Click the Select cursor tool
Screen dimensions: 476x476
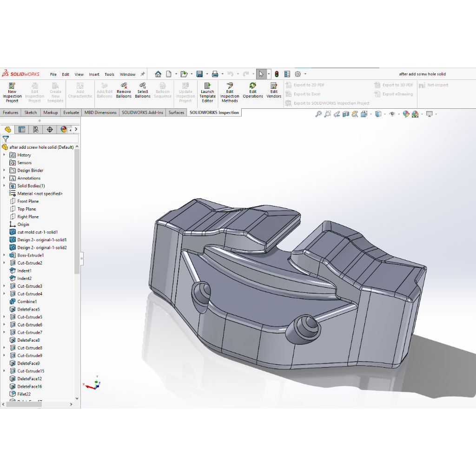(261, 74)
